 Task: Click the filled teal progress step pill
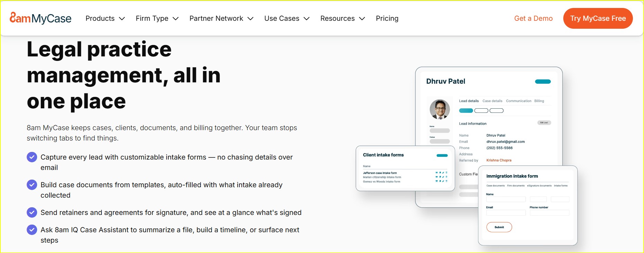[x=466, y=111]
